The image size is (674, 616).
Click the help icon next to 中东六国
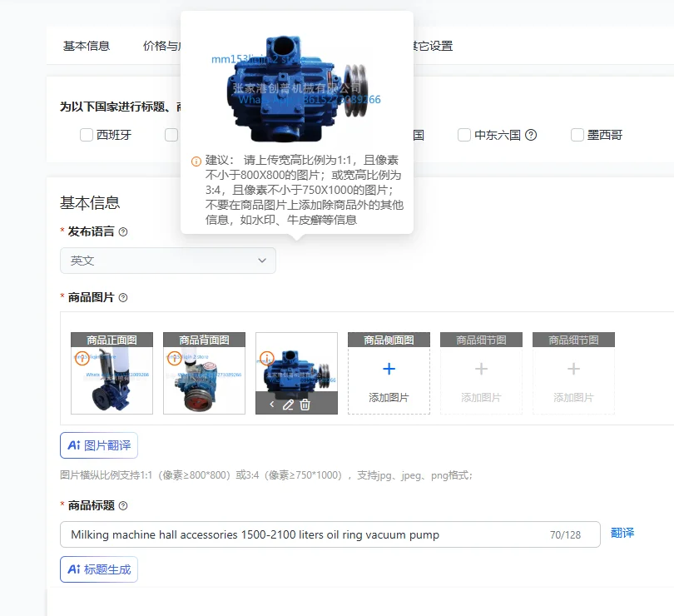coord(531,135)
